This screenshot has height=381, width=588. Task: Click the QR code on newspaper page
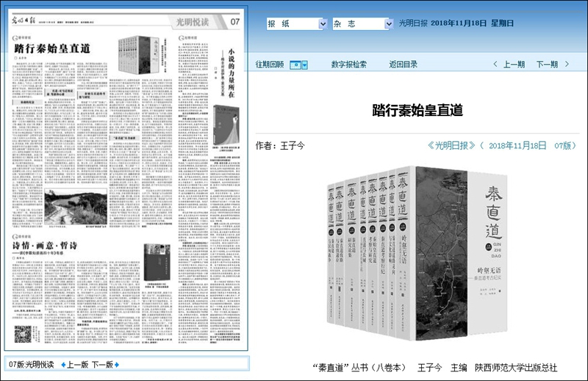pyautogui.click(x=23, y=334)
